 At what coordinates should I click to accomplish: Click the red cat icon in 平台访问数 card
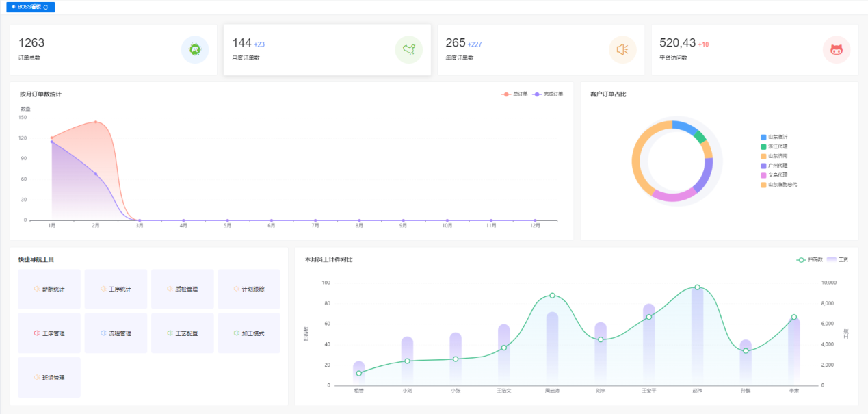point(836,50)
